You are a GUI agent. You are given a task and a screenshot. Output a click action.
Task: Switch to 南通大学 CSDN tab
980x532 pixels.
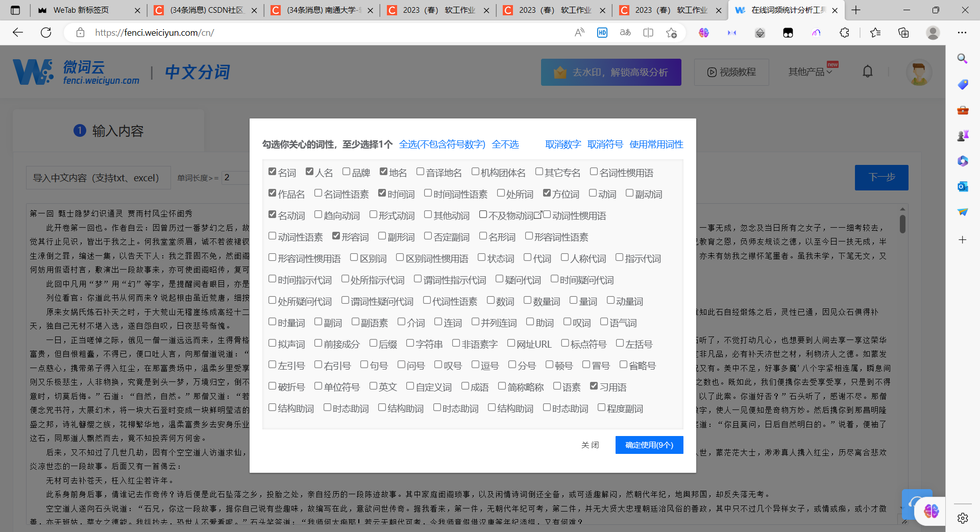(x=323, y=10)
